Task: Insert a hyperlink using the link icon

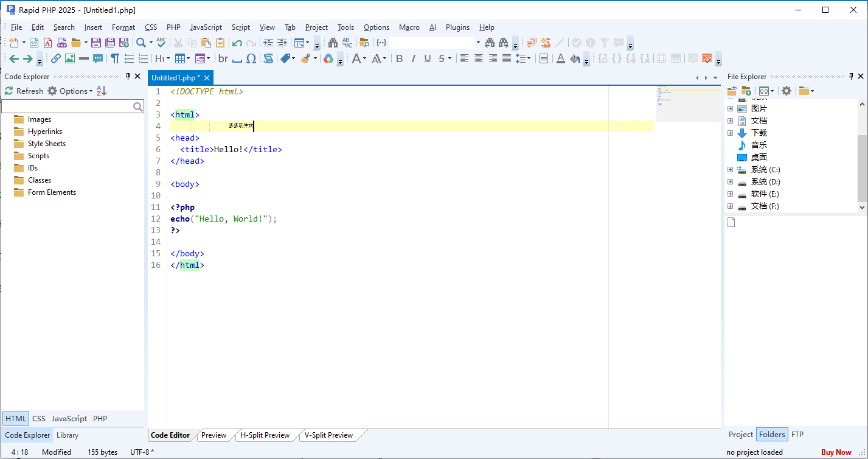Action: 55,58
